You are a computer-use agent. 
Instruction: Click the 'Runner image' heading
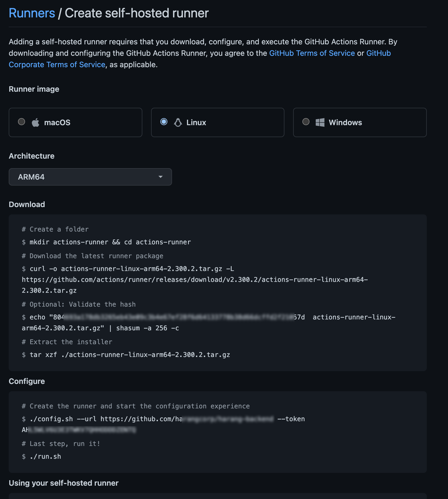click(x=34, y=89)
